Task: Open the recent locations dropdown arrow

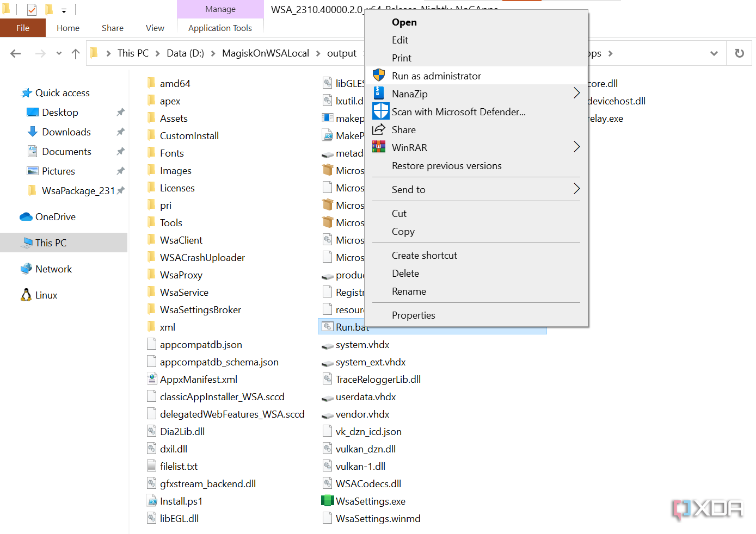Action: click(59, 53)
